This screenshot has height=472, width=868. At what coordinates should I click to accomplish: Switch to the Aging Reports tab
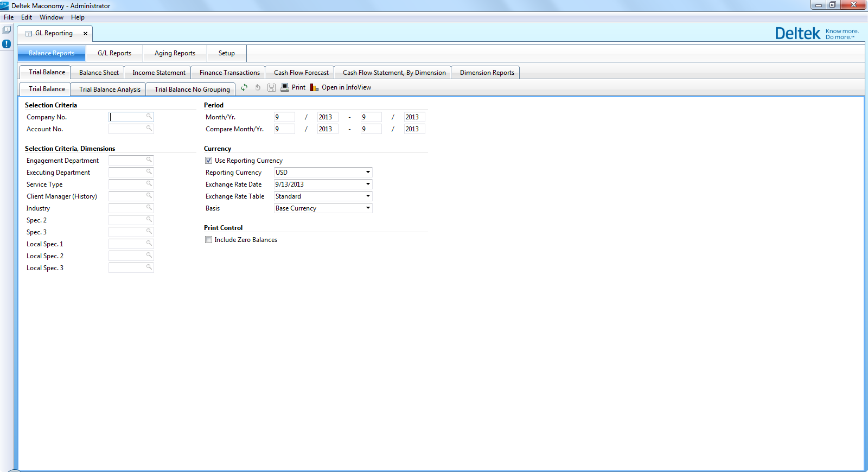click(175, 53)
